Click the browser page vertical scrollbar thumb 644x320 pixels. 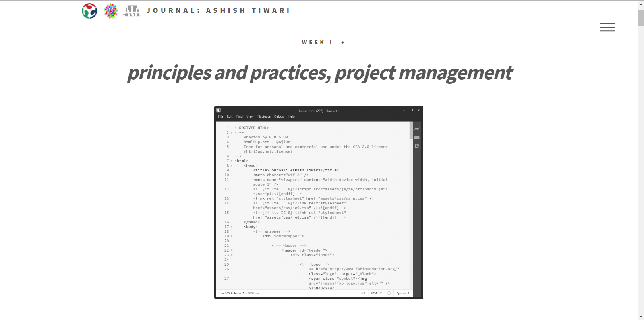point(641,18)
